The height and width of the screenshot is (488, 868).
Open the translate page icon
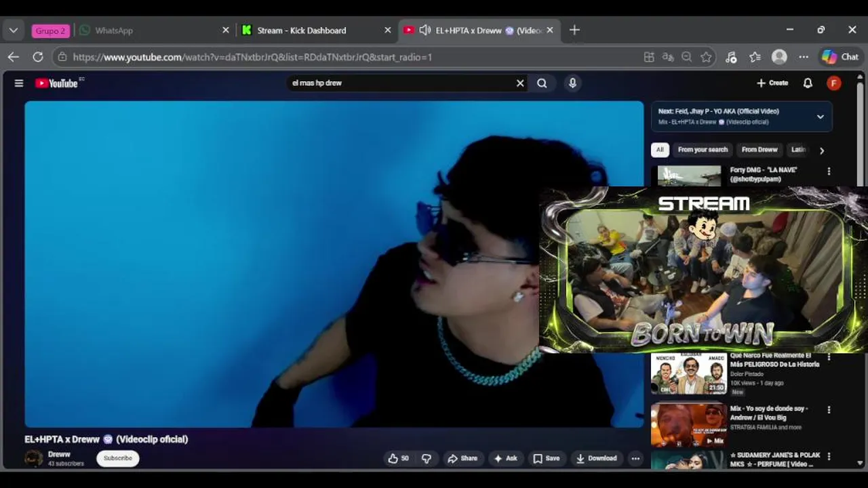point(668,57)
